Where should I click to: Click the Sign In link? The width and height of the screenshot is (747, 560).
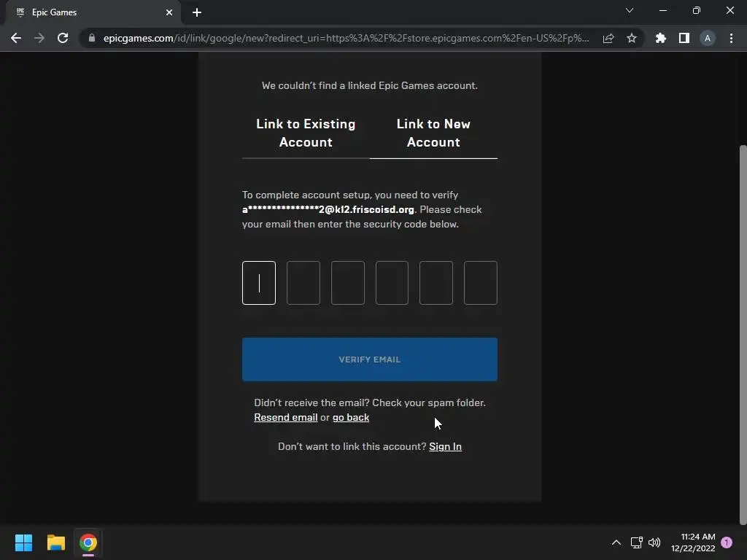(445, 447)
